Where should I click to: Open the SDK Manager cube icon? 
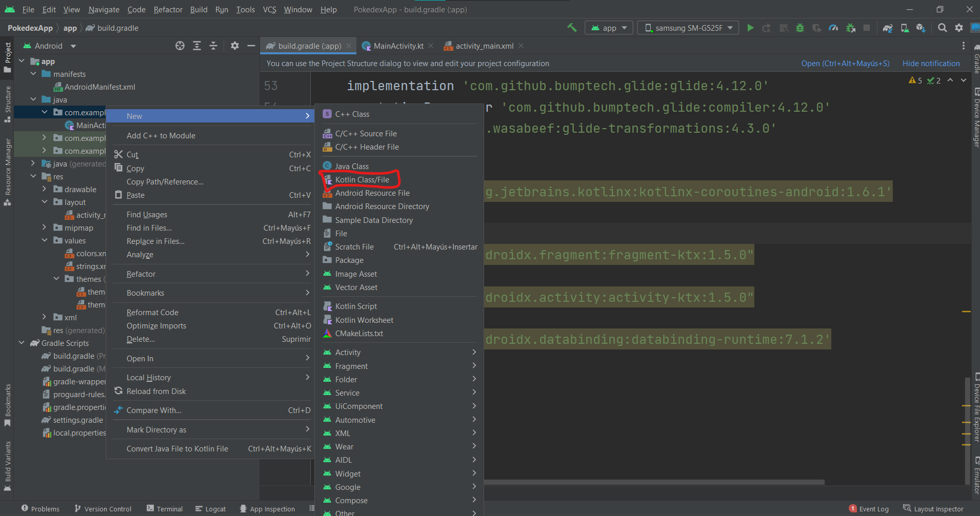point(921,28)
